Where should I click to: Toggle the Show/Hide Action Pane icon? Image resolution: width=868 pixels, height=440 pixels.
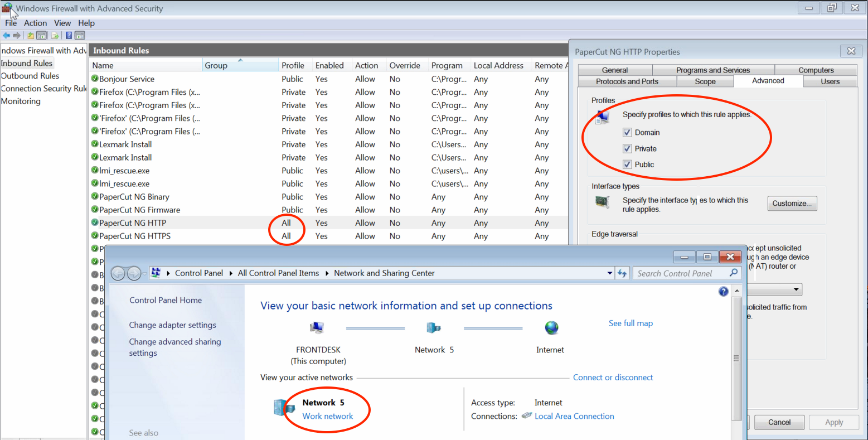[x=80, y=35]
